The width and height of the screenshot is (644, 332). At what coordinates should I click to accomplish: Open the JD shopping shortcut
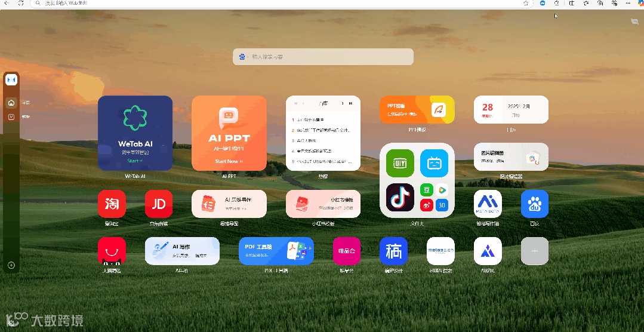coord(159,204)
